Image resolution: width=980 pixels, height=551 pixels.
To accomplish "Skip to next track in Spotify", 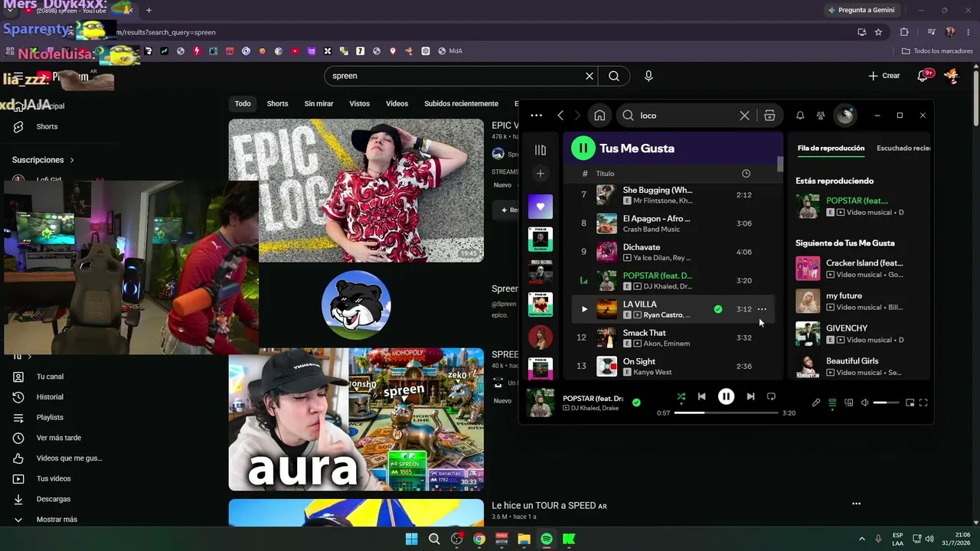I will pos(750,396).
